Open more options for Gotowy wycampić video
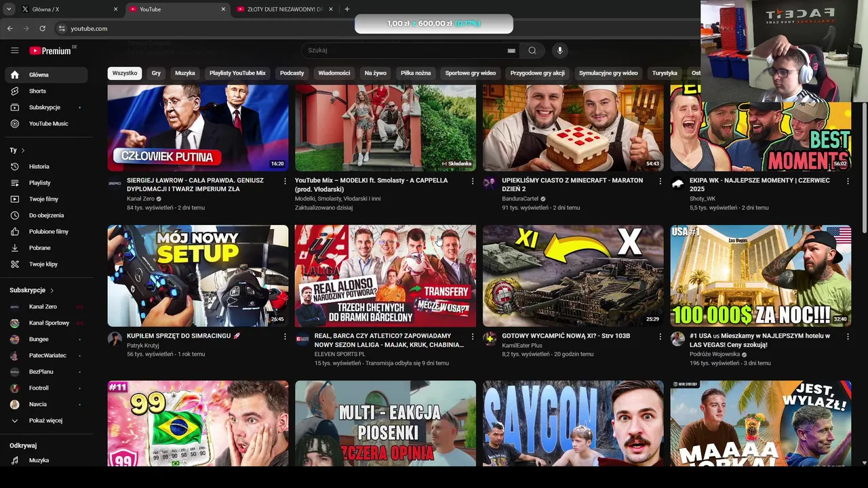868x488 pixels. click(660, 336)
